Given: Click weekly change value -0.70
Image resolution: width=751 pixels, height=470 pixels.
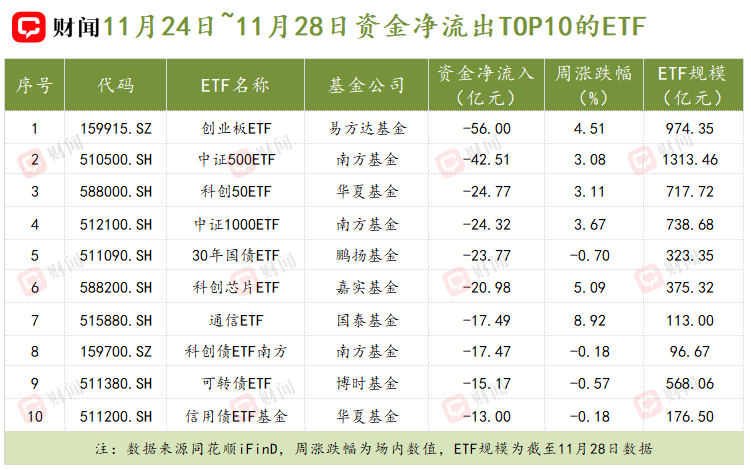Looking at the screenshot, I should point(590,255).
